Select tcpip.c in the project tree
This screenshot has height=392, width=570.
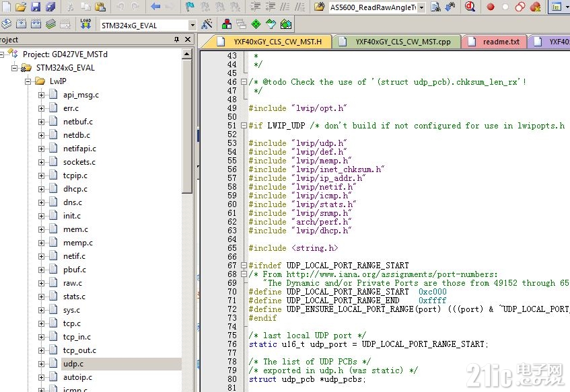point(75,175)
